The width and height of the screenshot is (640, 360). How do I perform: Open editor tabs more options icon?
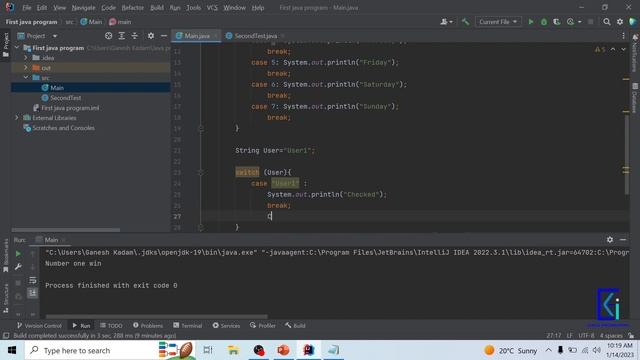tap(623, 36)
